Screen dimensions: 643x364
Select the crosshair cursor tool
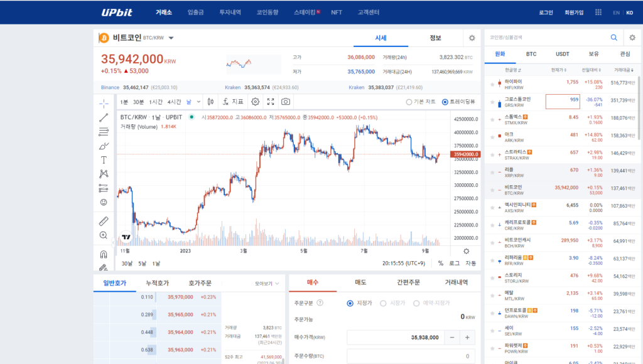(104, 103)
